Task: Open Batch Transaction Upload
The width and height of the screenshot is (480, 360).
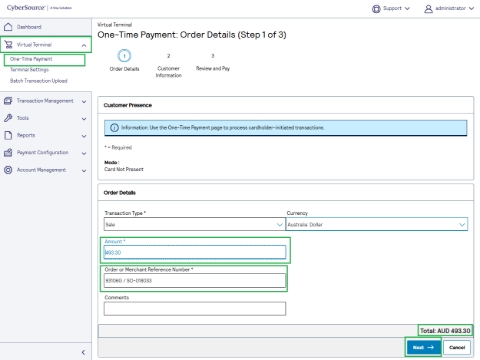Action: (x=39, y=81)
